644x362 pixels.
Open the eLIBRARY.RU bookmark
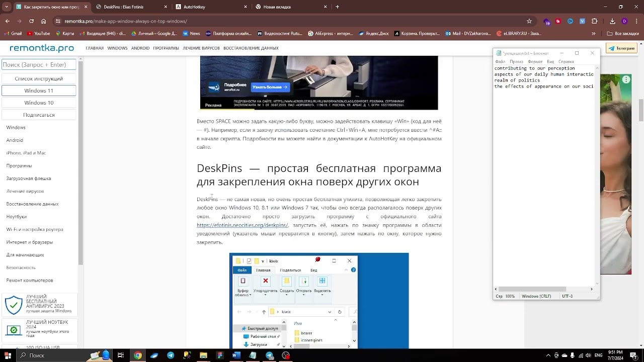(519, 34)
